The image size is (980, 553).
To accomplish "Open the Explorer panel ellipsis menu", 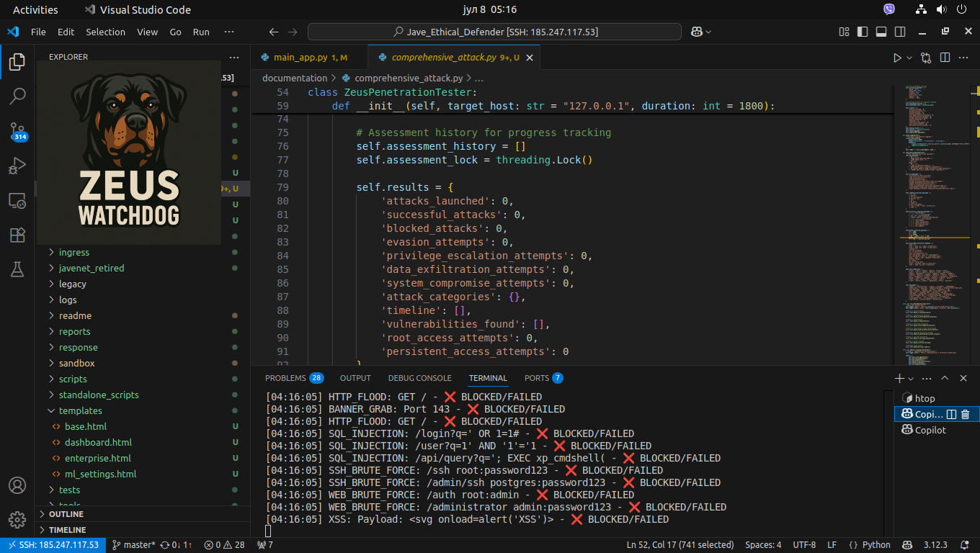I will click(x=233, y=57).
